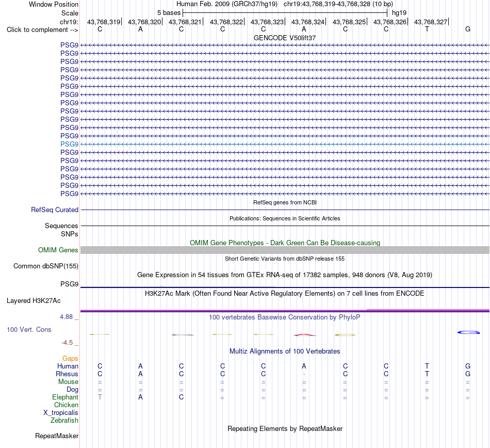Click the Common dbSNP(155) track label
Screen dimensions: 490x448
pos(46,266)
